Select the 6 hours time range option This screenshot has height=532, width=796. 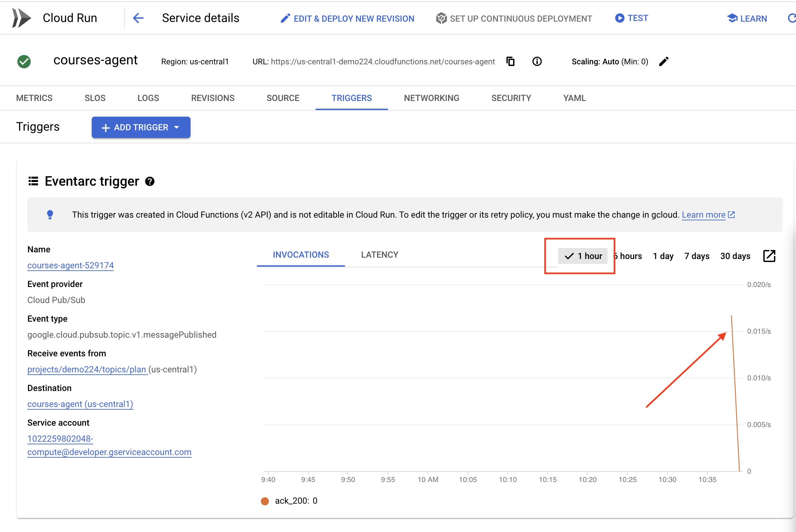(x=628, y=255)
